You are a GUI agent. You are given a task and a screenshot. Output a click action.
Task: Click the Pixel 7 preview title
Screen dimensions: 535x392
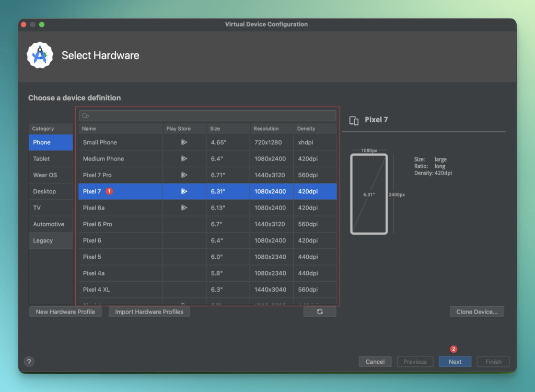(x=376, y=120)
